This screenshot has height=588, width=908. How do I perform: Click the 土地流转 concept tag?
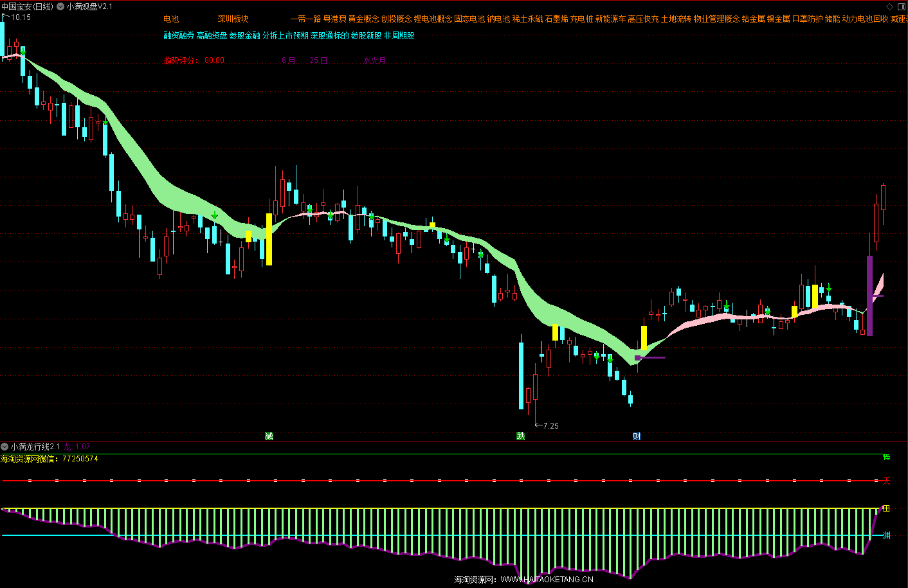point(676,19)
